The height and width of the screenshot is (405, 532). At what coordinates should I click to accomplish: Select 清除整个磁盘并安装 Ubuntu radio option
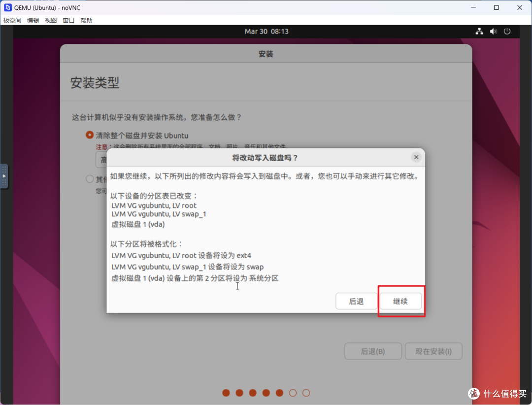click(90, 135)
